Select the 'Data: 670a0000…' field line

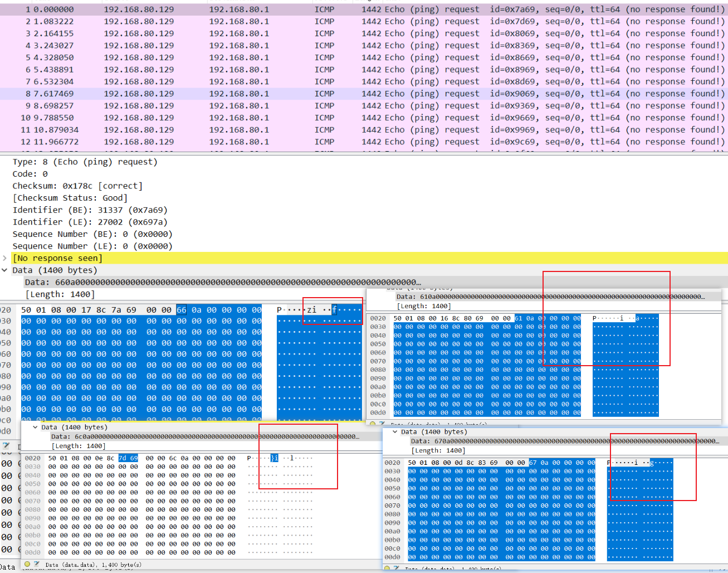pyautogui.click(x=565, y=441)
